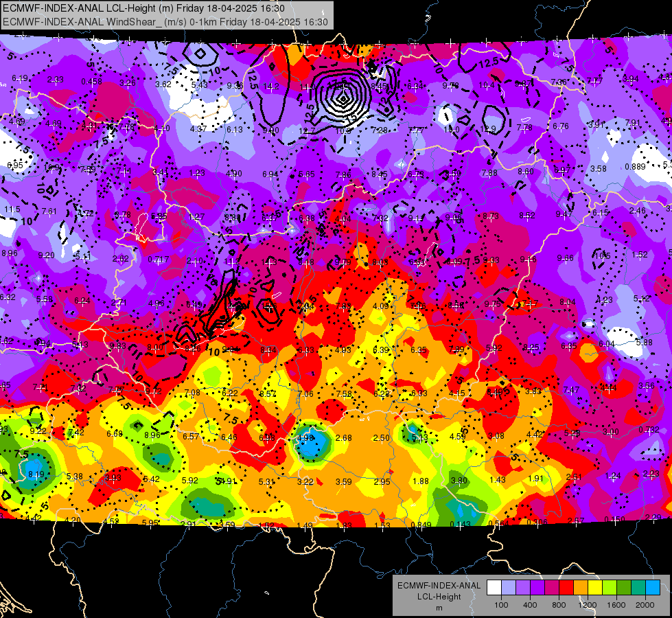Click the wind shear value 4.59
The image size is (672, 618).
pyautogui.click(x=458, y=437)
